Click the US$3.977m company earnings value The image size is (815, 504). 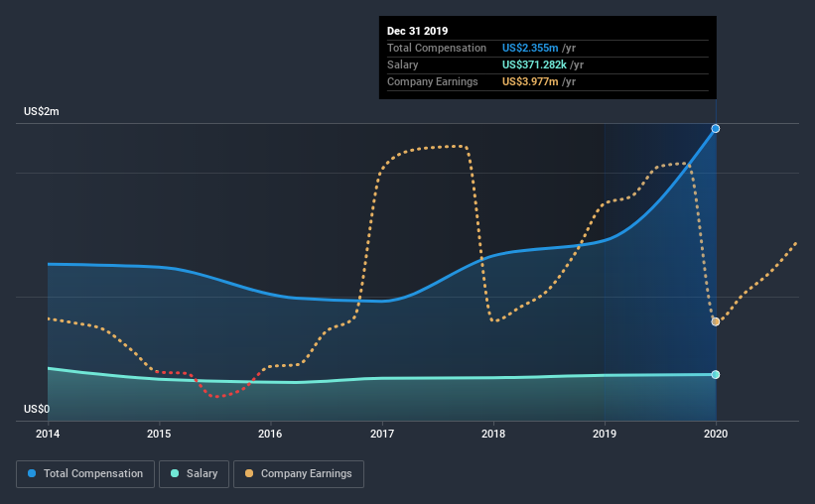point(530,81)
